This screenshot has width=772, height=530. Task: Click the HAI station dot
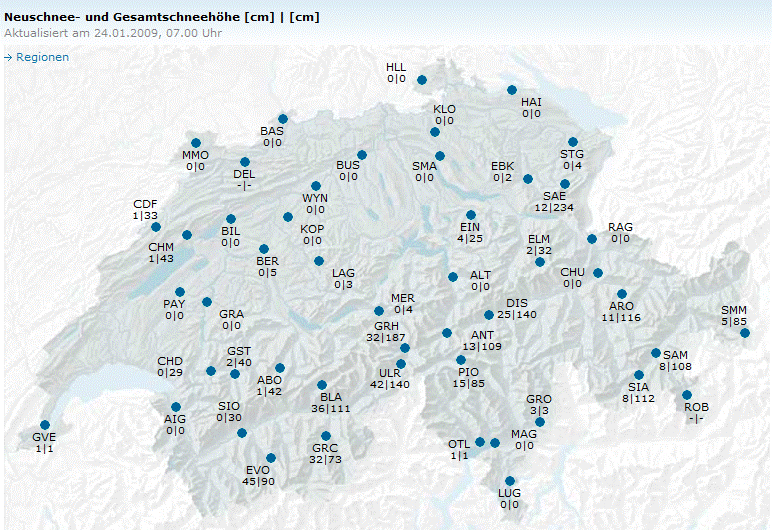[x=512, y=90]
